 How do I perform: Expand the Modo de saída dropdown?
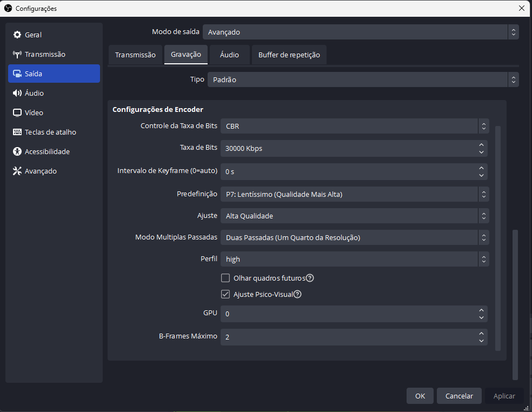(x=361, y=32)
